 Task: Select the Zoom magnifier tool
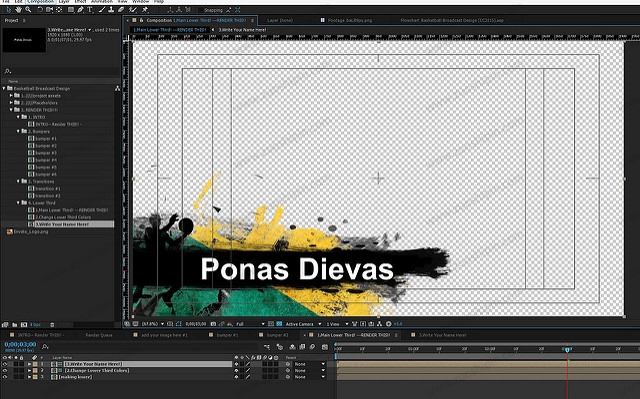[x=28, y=9]
